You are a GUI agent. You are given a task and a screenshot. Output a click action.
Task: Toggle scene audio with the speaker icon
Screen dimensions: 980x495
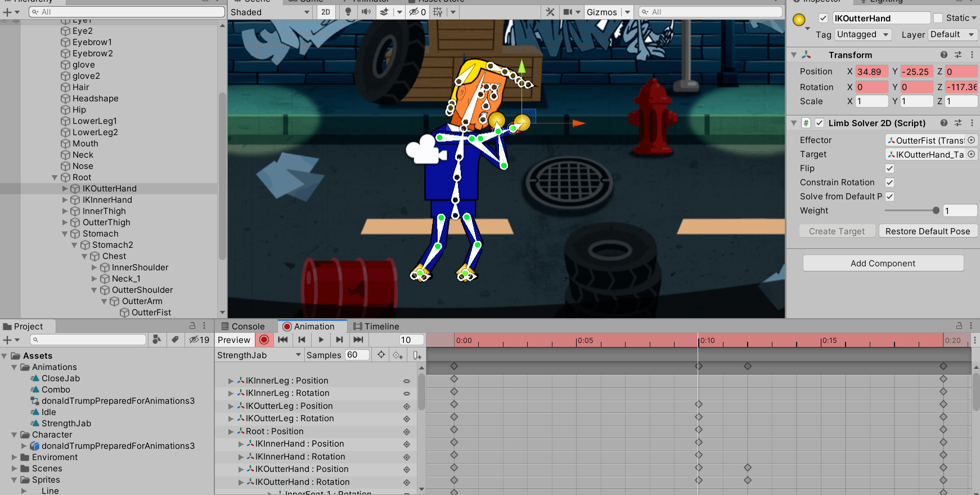pyautogui.click(x=366, y=12)
